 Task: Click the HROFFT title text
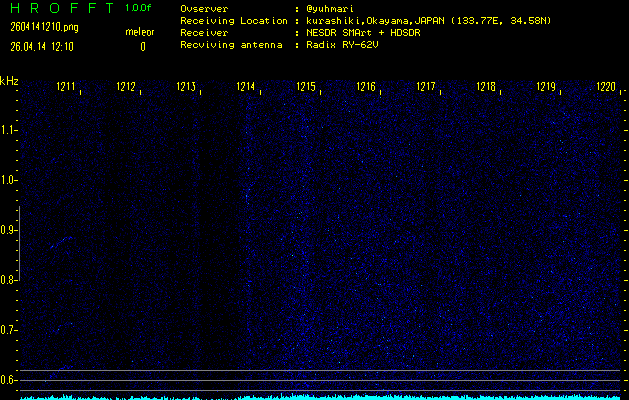(62, 8)
